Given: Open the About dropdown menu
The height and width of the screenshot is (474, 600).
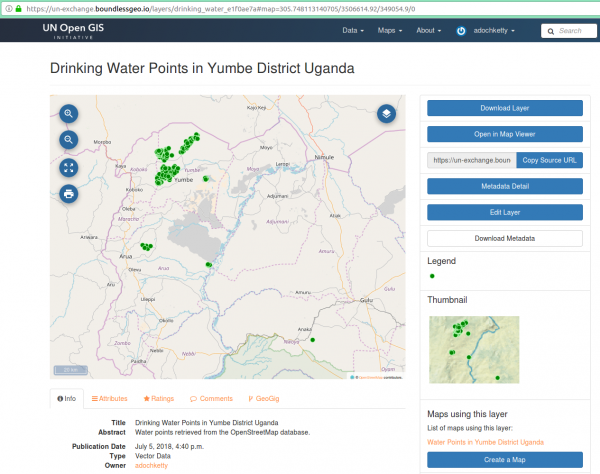Looking at the screenshot, I should [x=429, y=31].
